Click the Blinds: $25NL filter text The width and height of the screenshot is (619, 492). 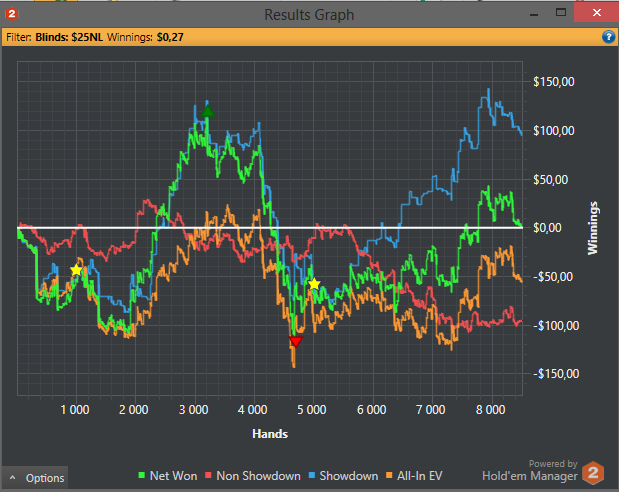coord(69,37)
